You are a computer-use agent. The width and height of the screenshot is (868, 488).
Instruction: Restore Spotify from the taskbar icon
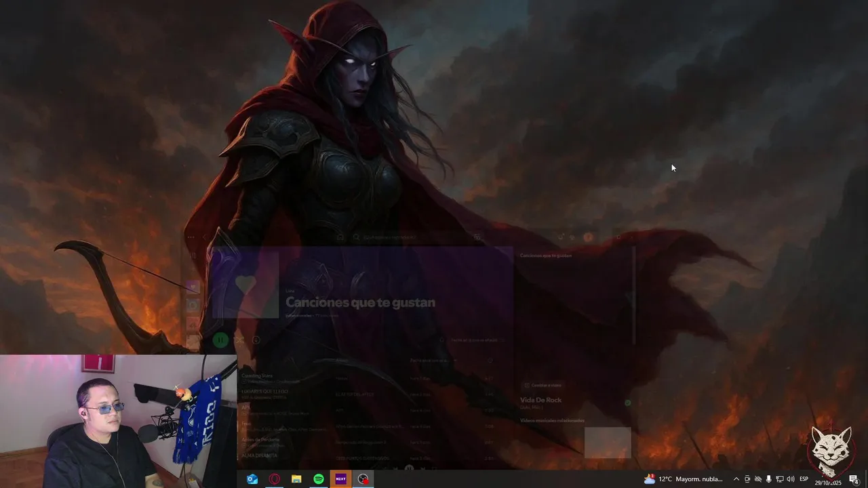(319, 479)
